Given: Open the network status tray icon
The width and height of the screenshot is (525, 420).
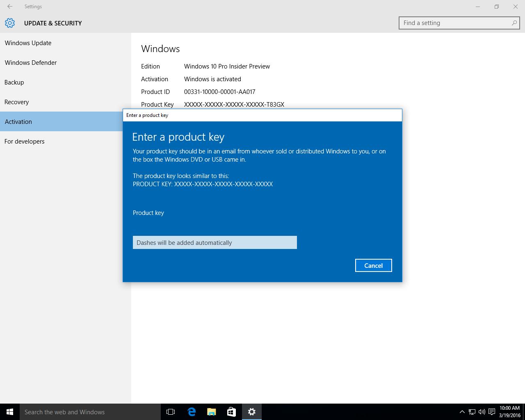Looking at the screenshot, I should tap(472, 412).
